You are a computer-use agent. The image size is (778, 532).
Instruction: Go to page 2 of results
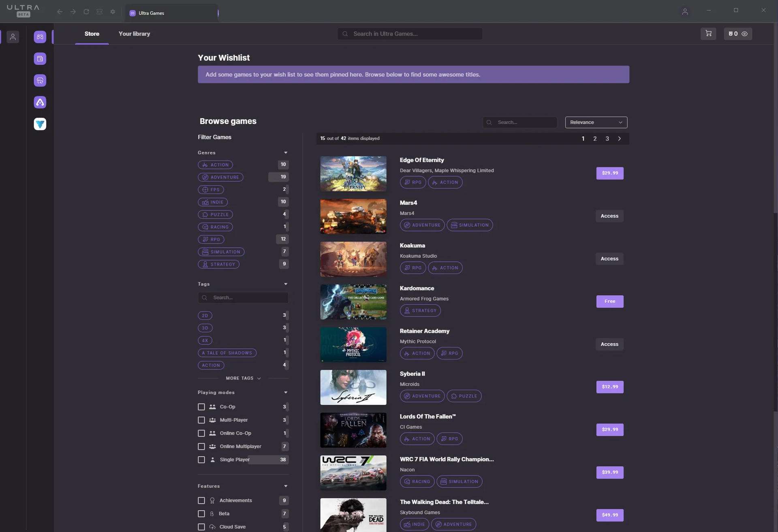(595, 139)
